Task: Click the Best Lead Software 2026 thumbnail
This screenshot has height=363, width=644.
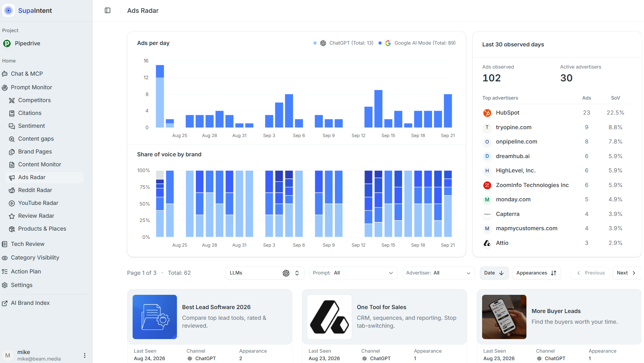Action: pos(155,317)
